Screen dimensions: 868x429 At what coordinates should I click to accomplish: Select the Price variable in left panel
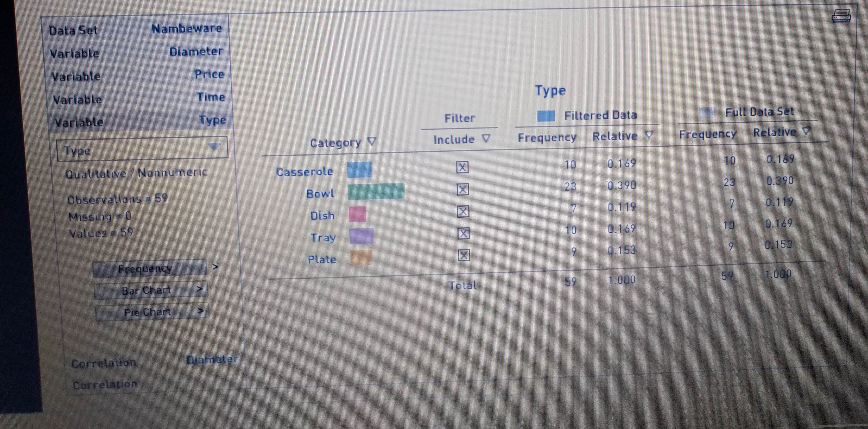209,74
